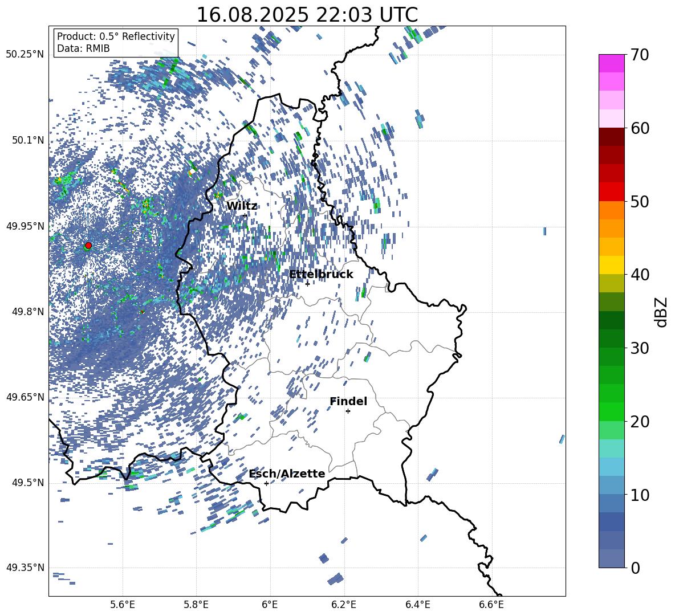Click the Ettelbruck city label
Image resolution: width=675 pixels, height=616 pixels.
coord(321,275)
